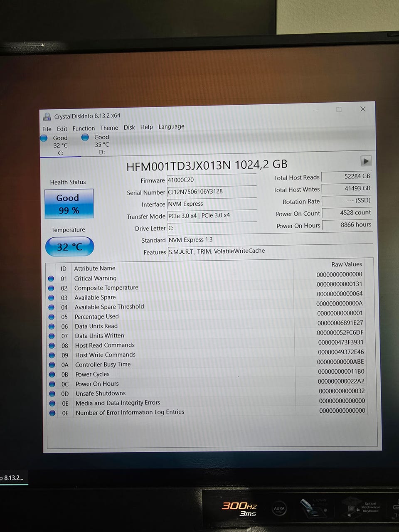Select the Unsafe Shutdowns attribute name

pyautogui.click(x=100, y=393)
